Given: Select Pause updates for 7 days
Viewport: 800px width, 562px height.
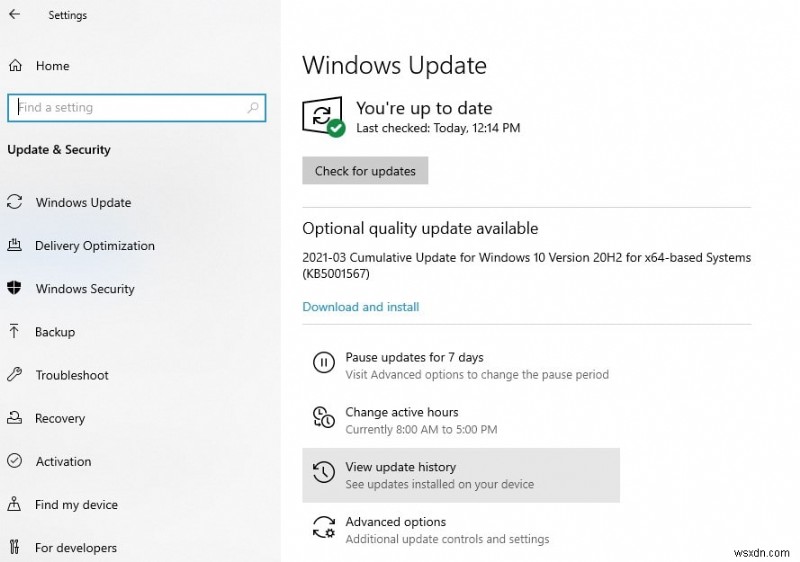Looking at the screenshot, I should coord(414,357).
